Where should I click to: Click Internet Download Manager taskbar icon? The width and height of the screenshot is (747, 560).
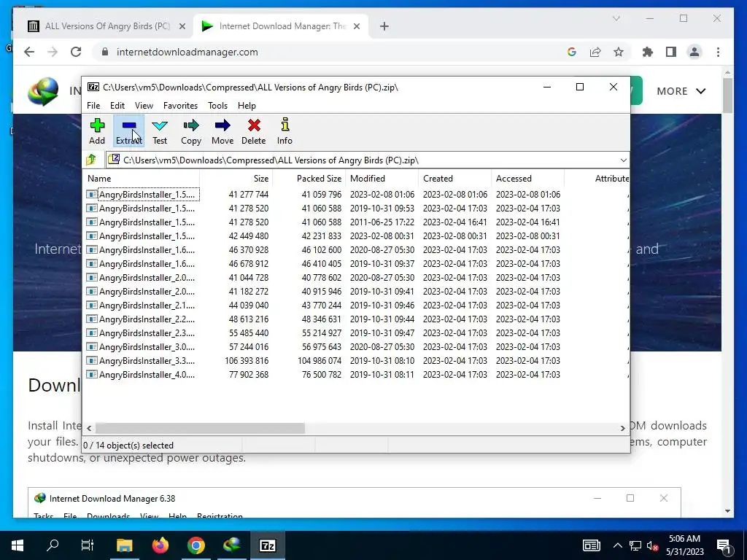[x=231, y=545]
